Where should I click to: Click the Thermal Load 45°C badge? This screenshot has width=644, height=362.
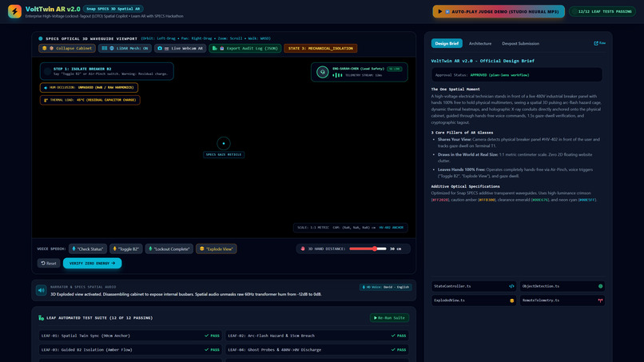(x=90, y=100)
